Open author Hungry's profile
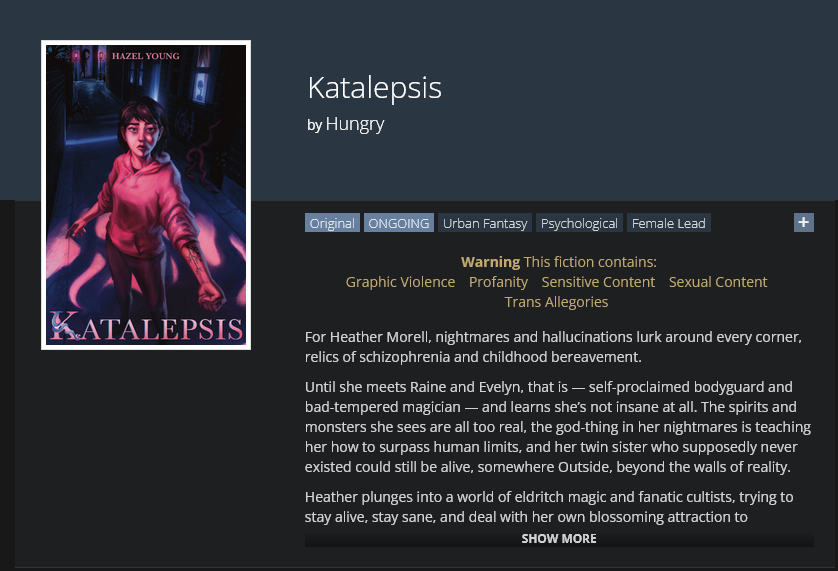The width and height of the screenshot is (838, 571). click(x=354, y=124)
